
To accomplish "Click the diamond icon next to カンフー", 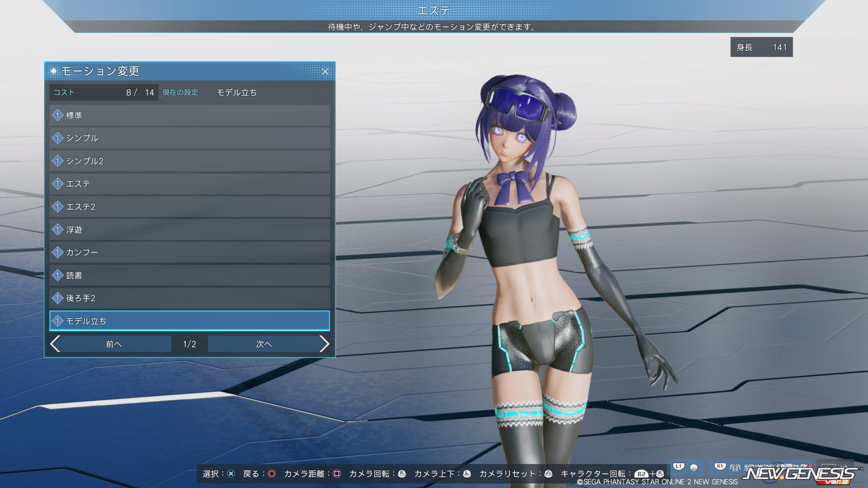I will click(x=57, y=252).
